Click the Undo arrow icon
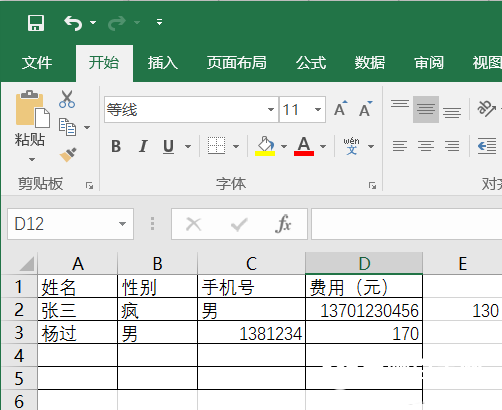Screen dimensions: 502x410 [x=73, y=23]
